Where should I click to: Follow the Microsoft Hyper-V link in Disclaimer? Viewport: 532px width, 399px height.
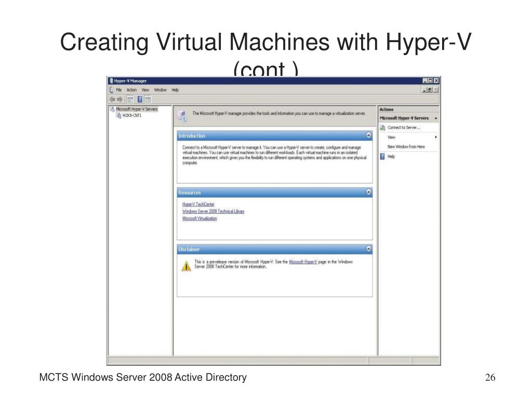pos(303,262)
